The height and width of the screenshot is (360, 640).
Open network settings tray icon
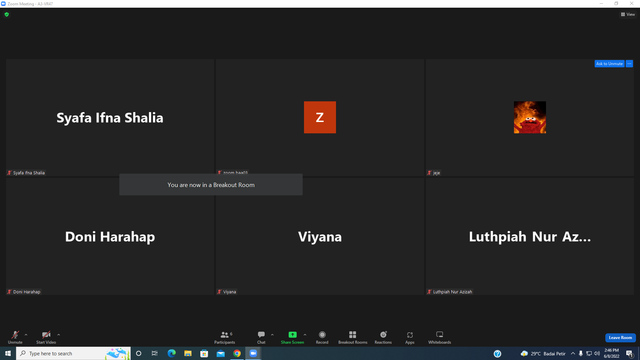589,353
